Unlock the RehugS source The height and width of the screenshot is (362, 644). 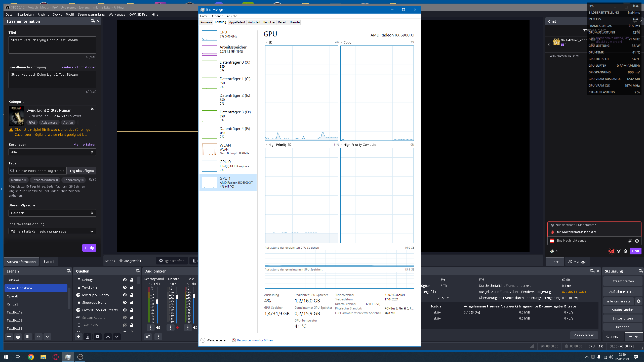(132, 280)
